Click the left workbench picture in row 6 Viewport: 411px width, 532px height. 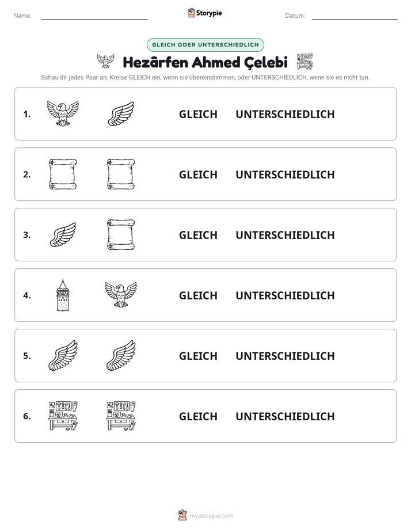63,416
